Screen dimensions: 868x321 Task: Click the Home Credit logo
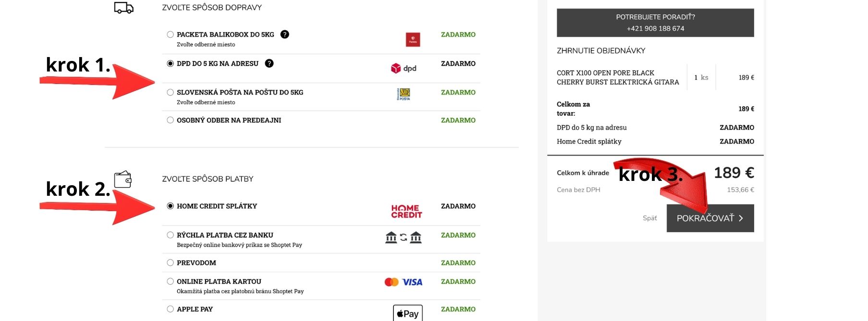point(406,212)
